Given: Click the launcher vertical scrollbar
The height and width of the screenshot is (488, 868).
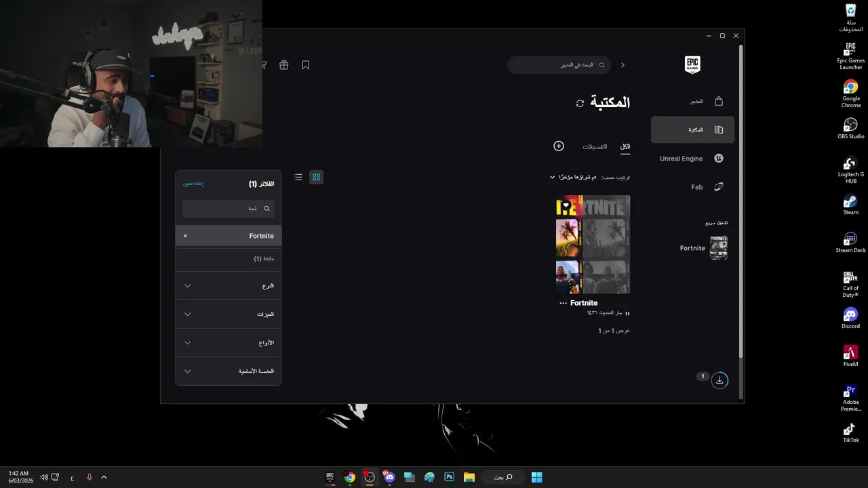Looking at the screenshot, I should tap(741, 202).
